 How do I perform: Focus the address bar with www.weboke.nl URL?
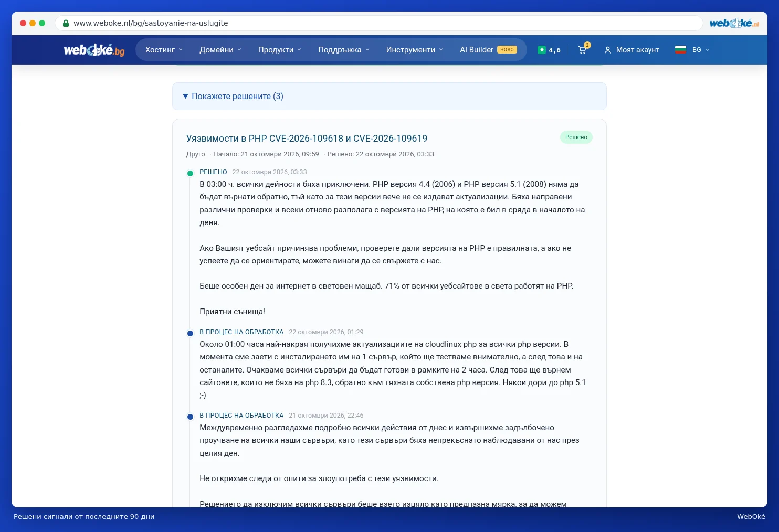[378, 23]
